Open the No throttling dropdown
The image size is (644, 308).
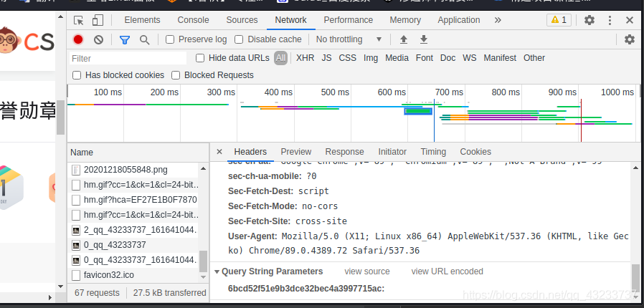coord(349,39)
